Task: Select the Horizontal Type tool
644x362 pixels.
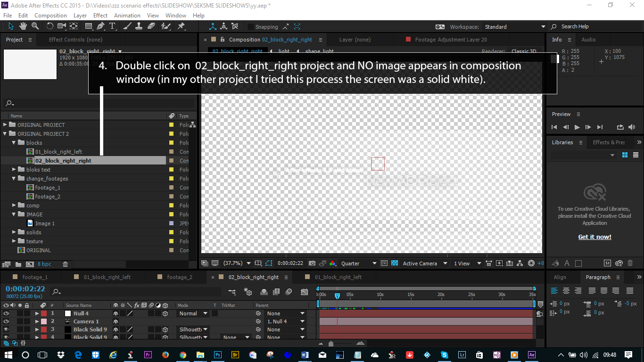Action: pyautogui.click(x=112, y=26)
